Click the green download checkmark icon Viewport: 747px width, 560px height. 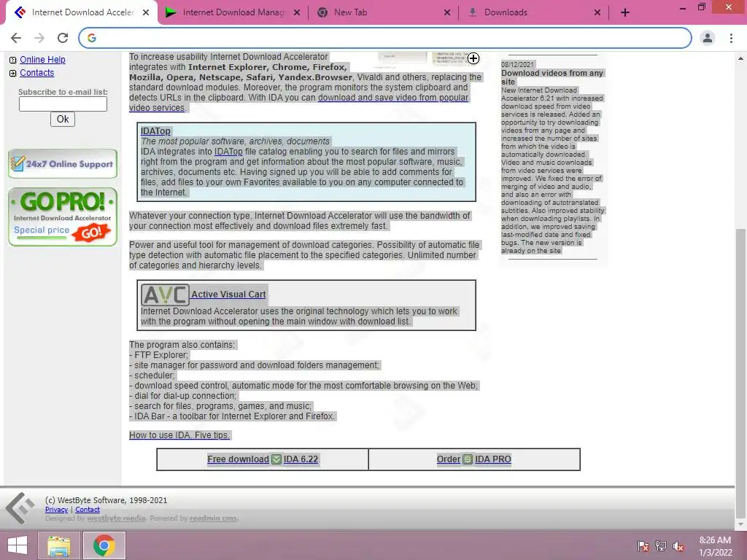[276, 459]
